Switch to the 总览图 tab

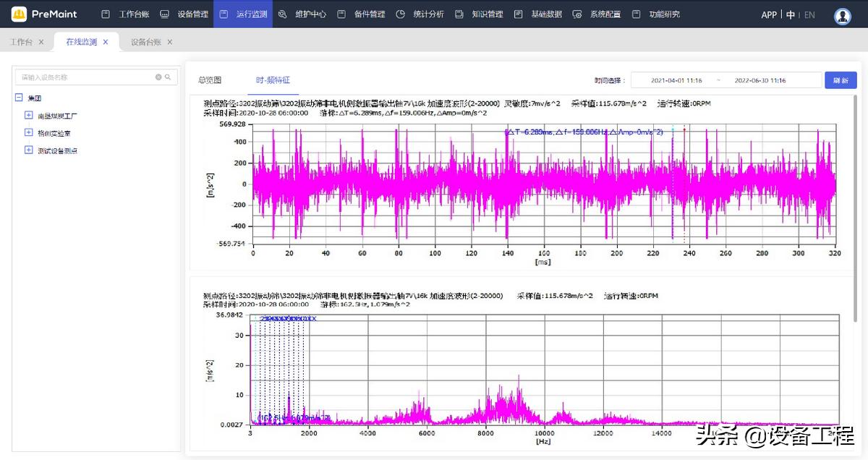[x=210, y=80]
